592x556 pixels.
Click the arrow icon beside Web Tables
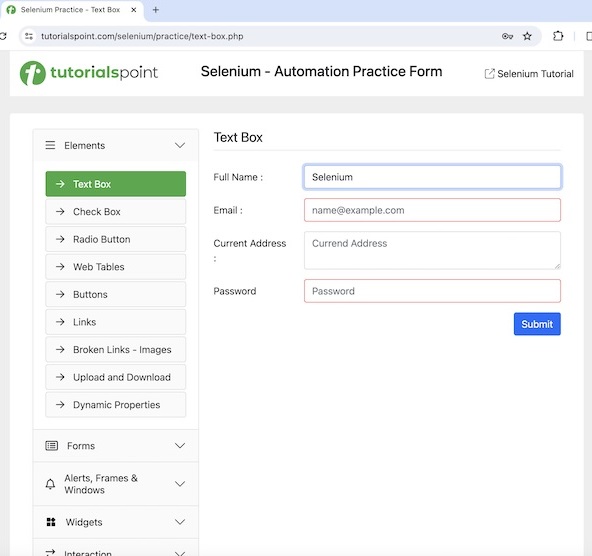(x=60, y=267)
